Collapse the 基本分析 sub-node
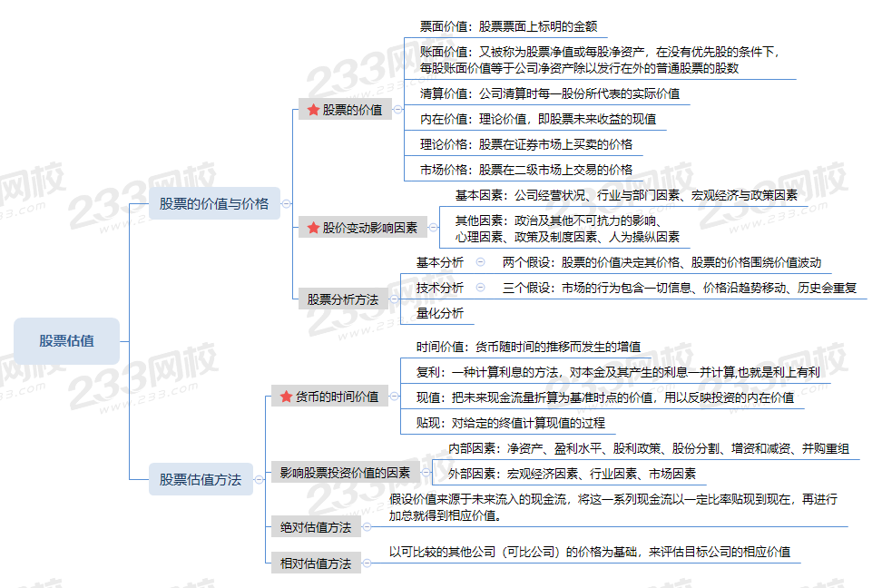Screen dimensions: 882x588 (480, 261)
